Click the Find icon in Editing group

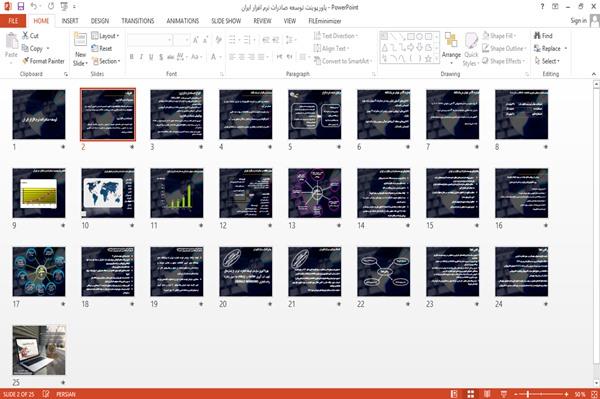click(x=538, y=36)
